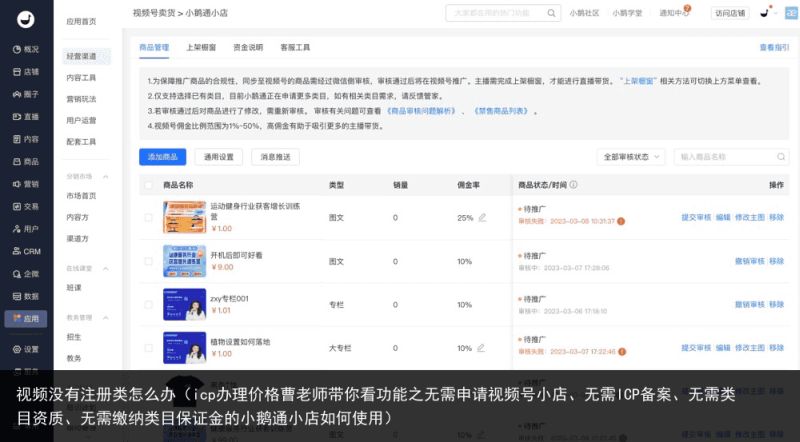Open 直播 icon in left sidebar
Image resolution: width=800 pixels, height=442 pixels.
point(17,117)
